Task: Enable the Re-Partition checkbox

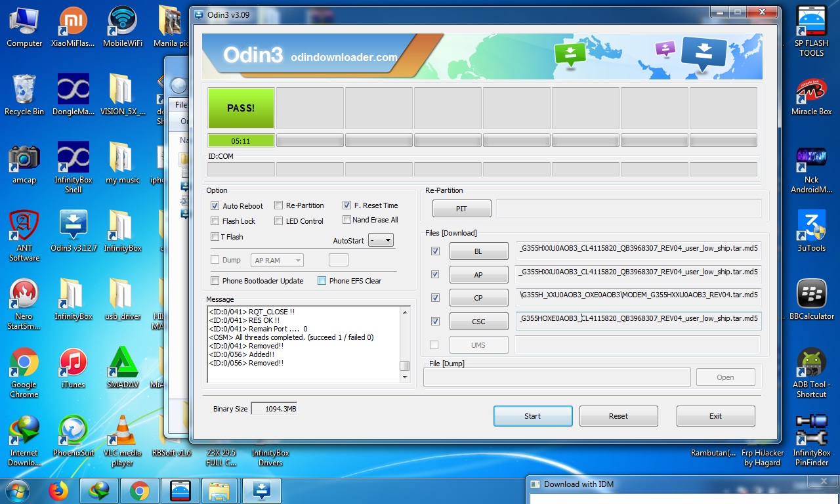Action: [279, 205]
